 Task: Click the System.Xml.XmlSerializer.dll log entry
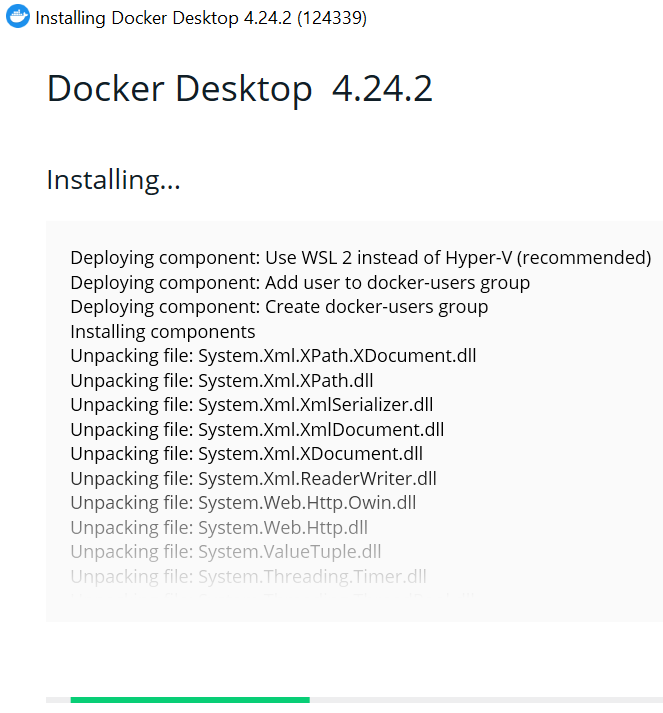(x=252, y=405)
